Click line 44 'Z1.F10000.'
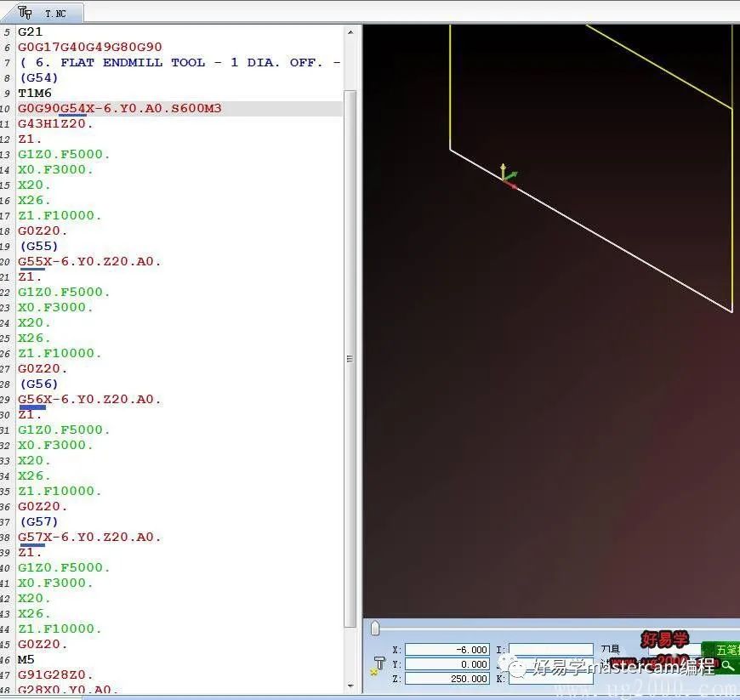The height and width of the screenshot is (700, 740). click(x=60, y=629)
